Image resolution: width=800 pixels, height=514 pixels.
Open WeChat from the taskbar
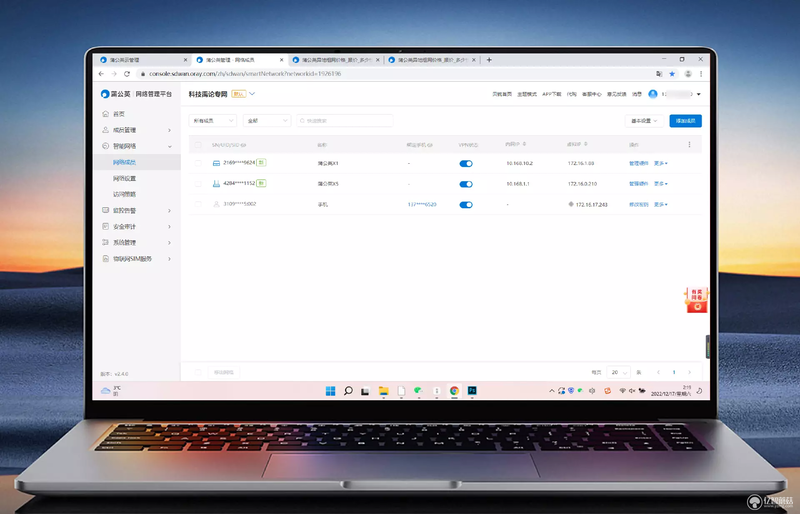point(418,391)
